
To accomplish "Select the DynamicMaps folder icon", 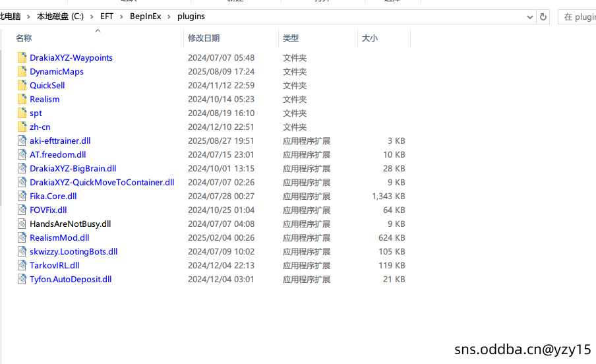I will tap(22, 71).
